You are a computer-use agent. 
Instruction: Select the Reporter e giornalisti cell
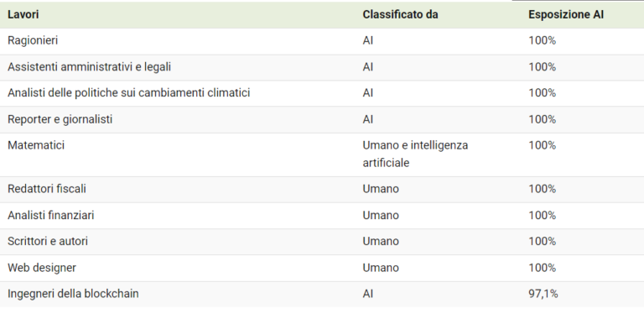pyautogui.click(x=60, y=119)
